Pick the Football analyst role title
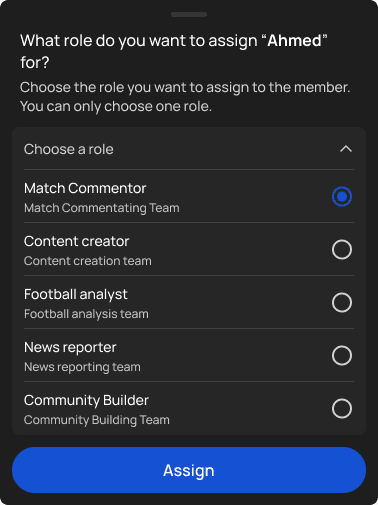Screen dimensions: 378x505 coord(76,295)
